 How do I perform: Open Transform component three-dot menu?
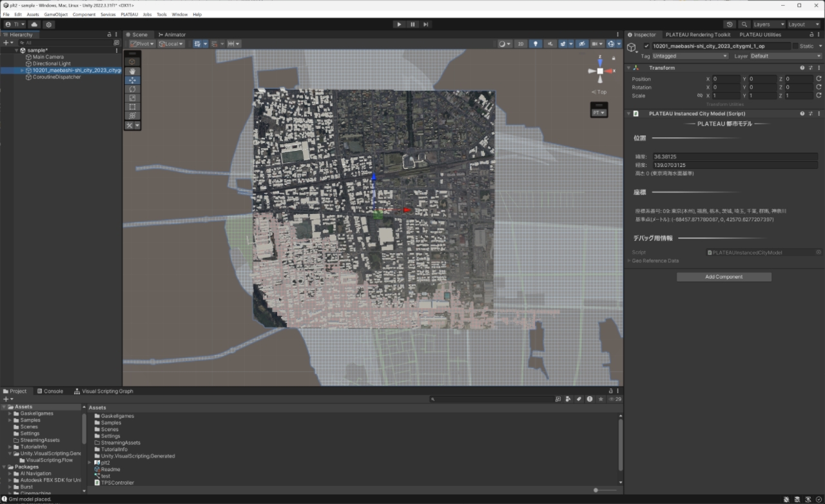819,68
